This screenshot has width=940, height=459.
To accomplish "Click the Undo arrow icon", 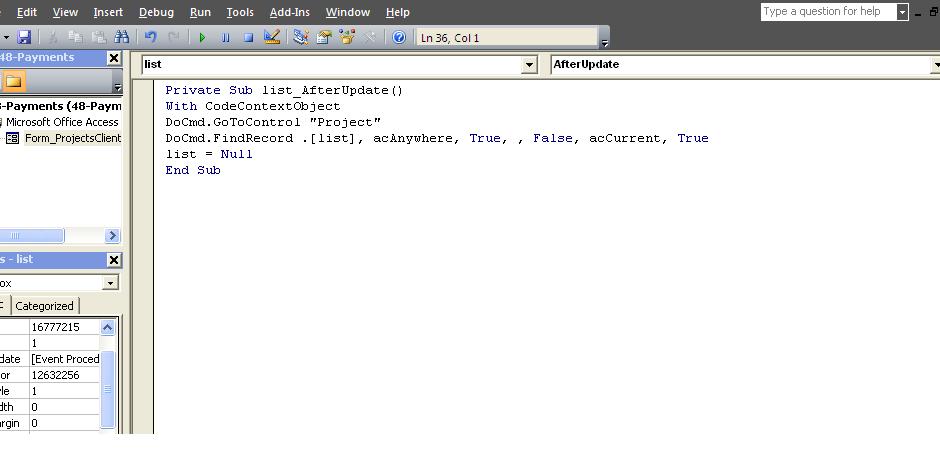I will click(x=150, y=37).
